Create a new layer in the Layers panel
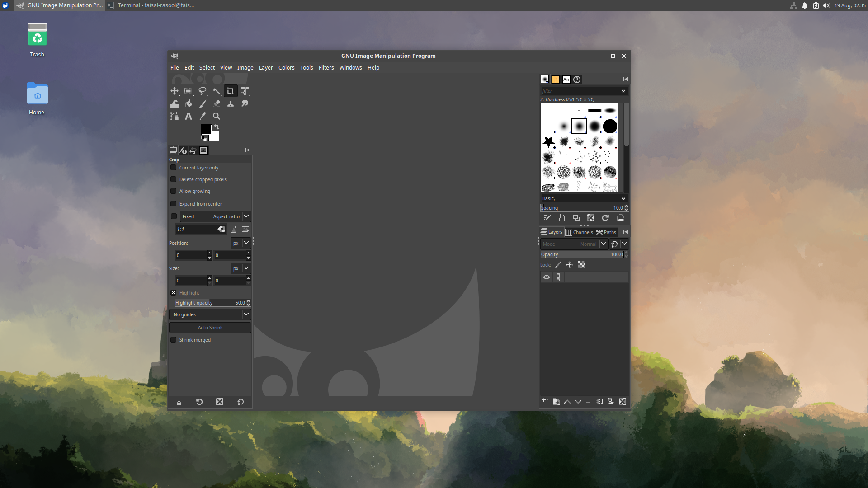 545,401
